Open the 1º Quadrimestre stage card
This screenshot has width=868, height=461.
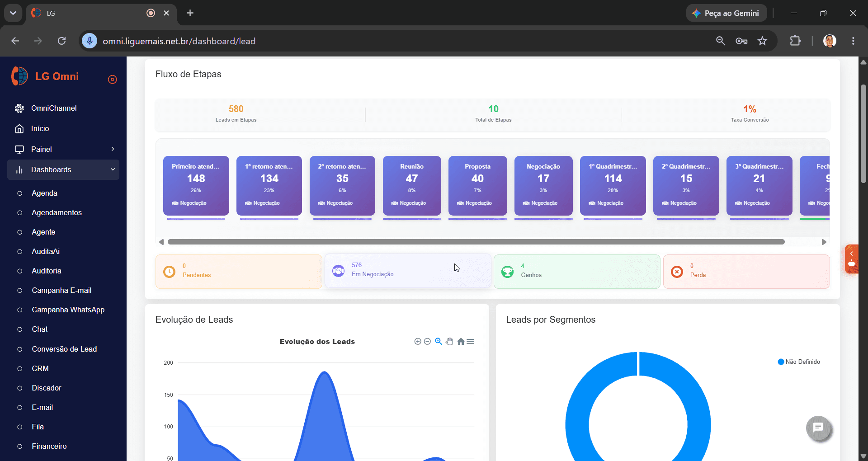[x=613, y=186]
